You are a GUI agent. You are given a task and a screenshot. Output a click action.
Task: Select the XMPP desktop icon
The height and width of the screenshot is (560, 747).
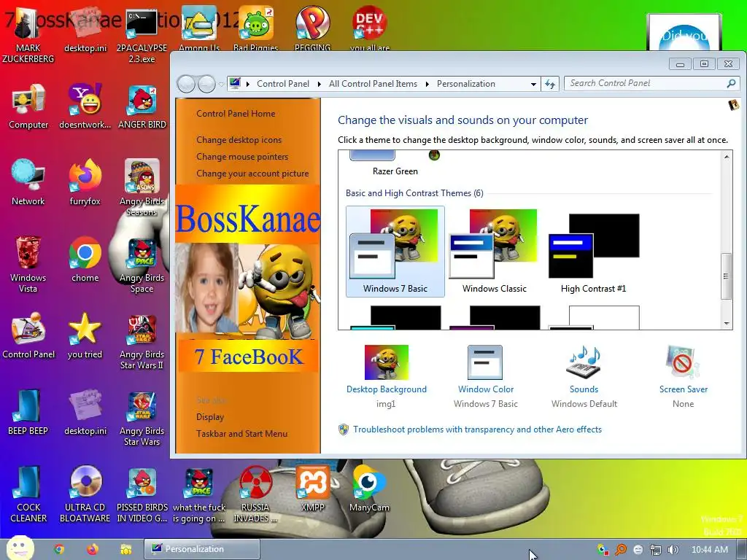[312, 489]
